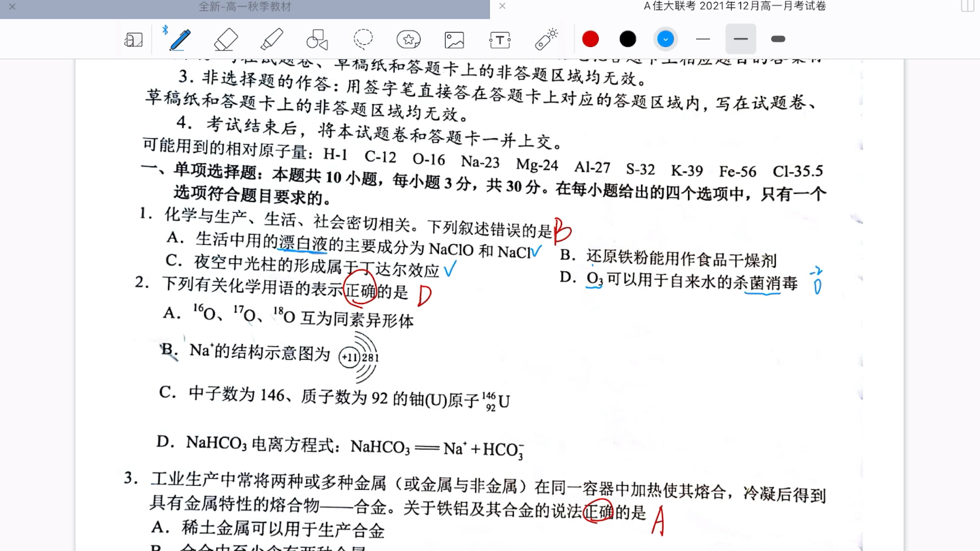
Task: Open the shapes tool
Action: tap(317, 39)
